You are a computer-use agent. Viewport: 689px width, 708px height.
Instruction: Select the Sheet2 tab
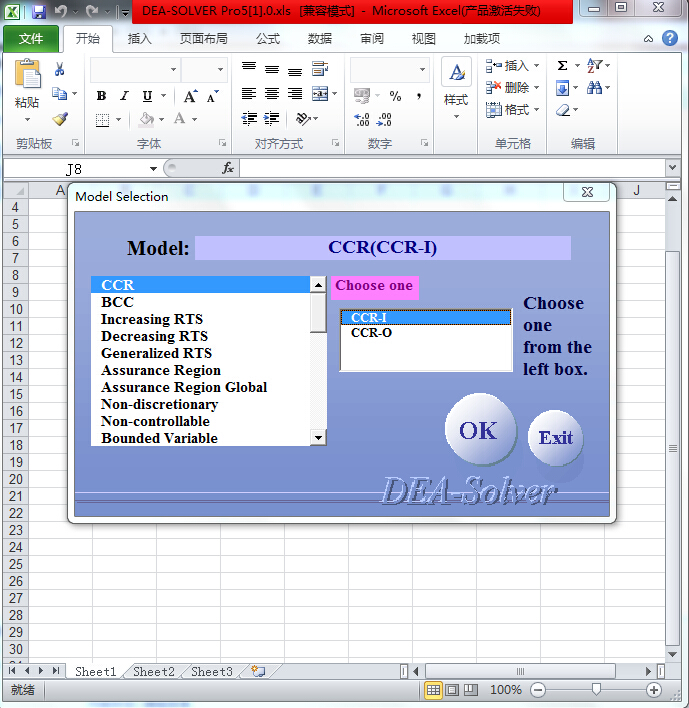[154, 672]
